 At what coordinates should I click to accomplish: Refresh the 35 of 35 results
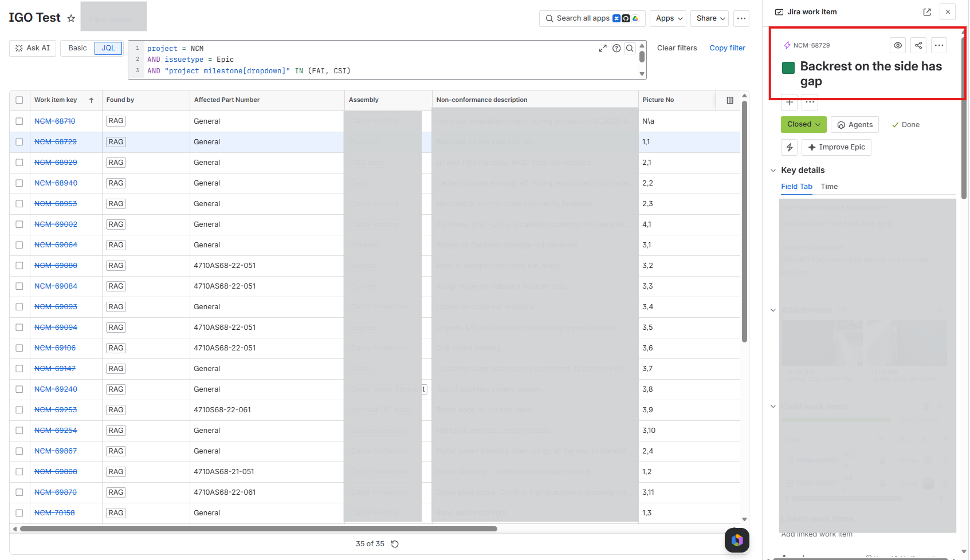tap(395, 544)
